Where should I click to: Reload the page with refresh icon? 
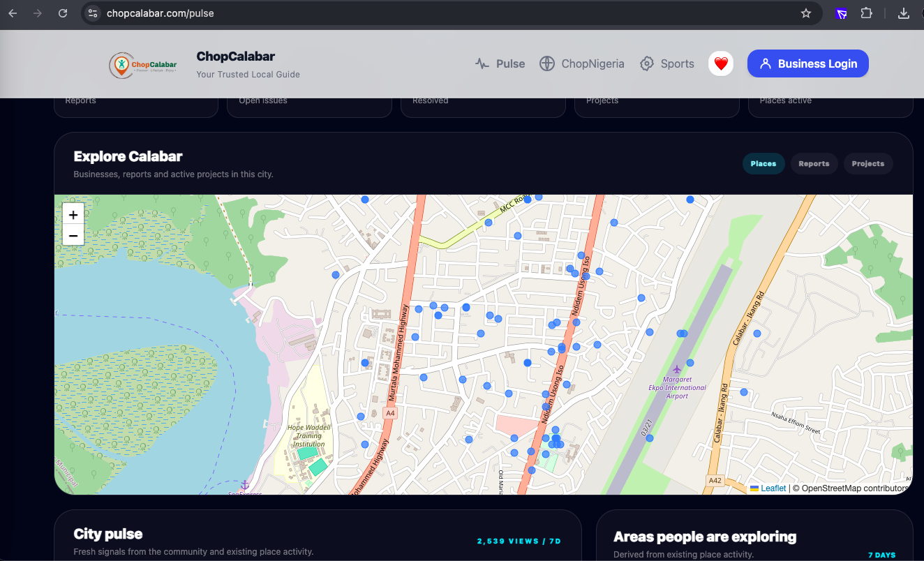(63, 13)
